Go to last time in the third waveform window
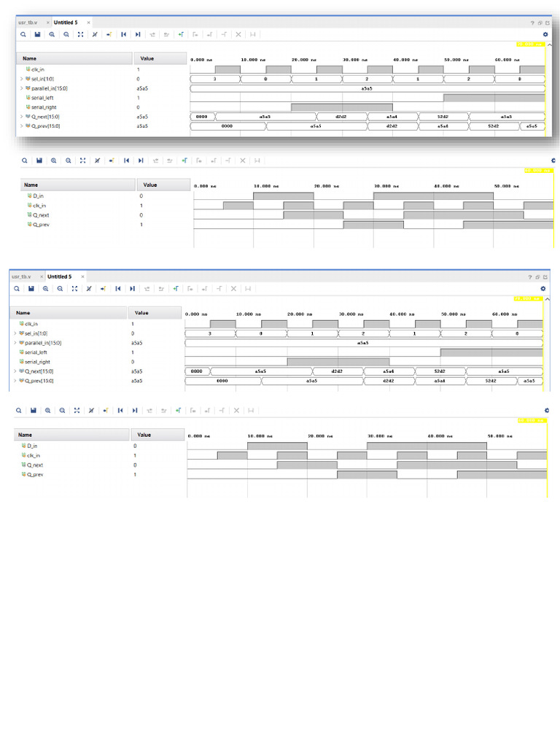Viewport: 560px width, 747px height. pyautogui.click(x=133, y=289)
